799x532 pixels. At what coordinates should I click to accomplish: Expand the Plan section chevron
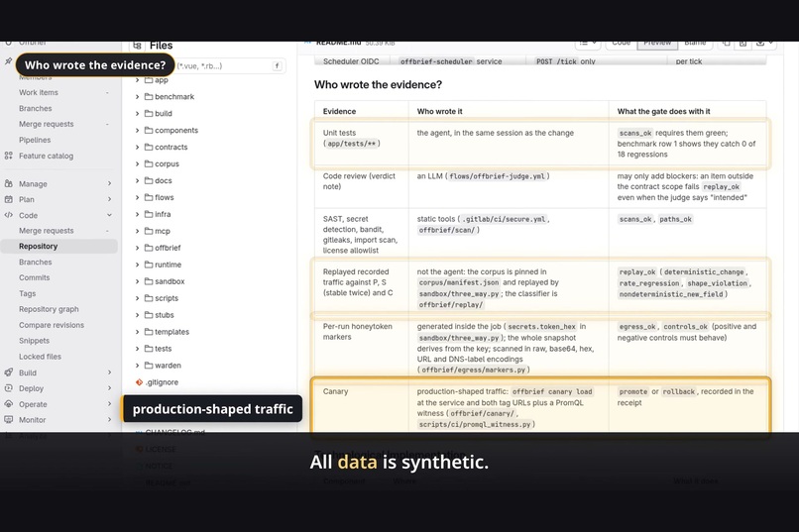click(x=110, y=199)
